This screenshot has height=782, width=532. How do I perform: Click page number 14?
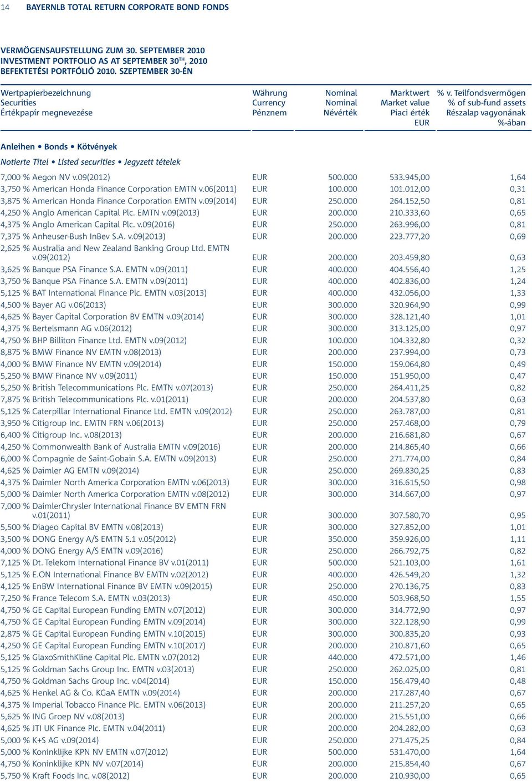(5, 7)
